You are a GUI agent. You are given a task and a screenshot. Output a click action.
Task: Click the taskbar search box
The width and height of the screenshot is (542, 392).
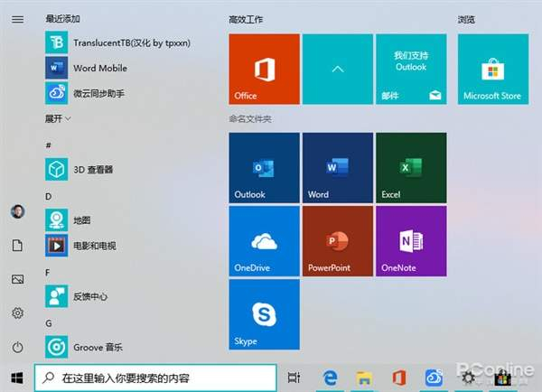[x=155, y=378]
